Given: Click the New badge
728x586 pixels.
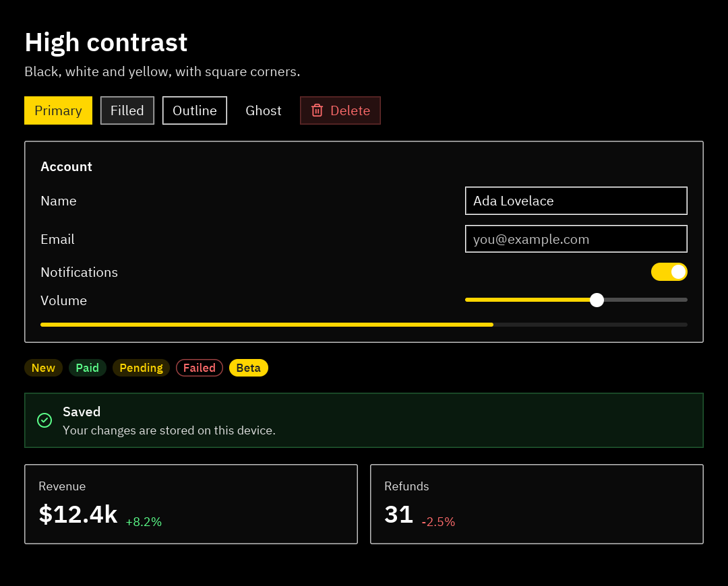Looking at the screenshot, I should point(43,368).
